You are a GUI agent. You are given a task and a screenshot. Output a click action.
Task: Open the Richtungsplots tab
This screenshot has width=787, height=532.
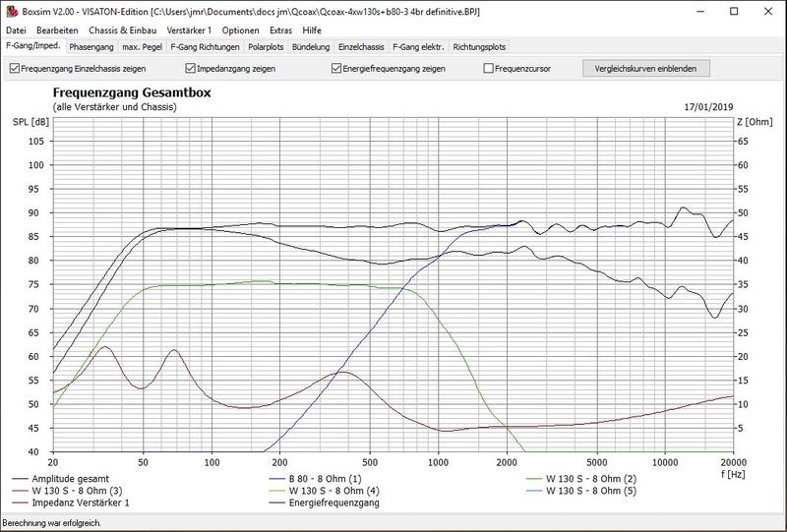479,47
